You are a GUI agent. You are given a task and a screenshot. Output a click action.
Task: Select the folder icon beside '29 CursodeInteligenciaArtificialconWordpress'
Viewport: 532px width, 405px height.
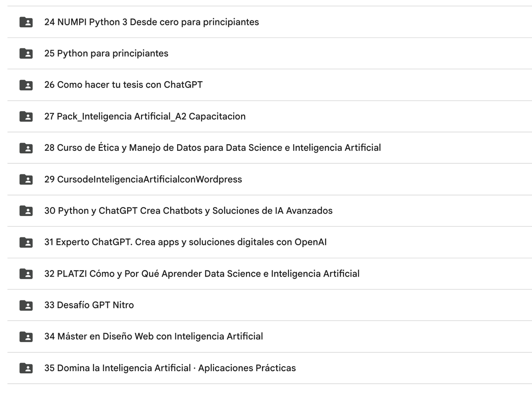pos(26,179)
